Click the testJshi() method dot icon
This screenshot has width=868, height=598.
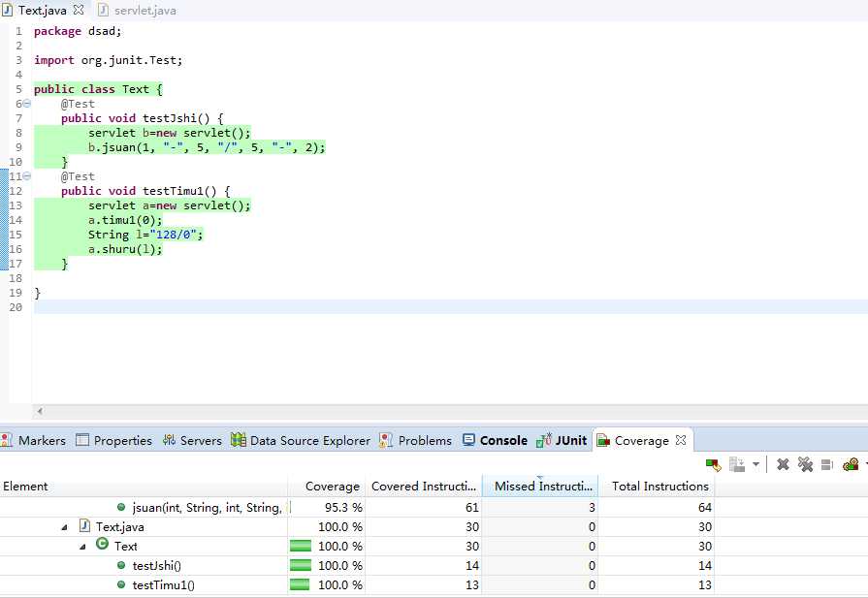coord(121,565)
